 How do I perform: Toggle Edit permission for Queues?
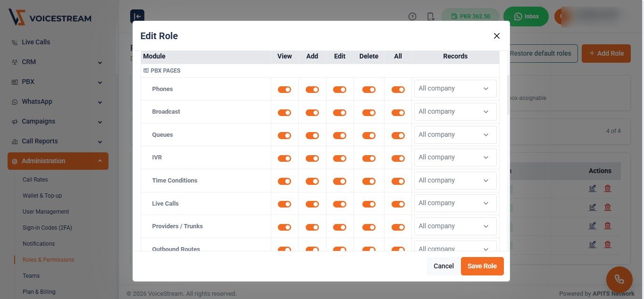pos(340,135)
